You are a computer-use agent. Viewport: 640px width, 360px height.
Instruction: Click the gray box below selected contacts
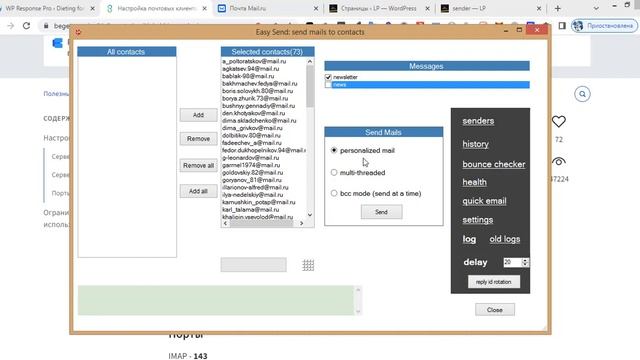click(253, 264)
